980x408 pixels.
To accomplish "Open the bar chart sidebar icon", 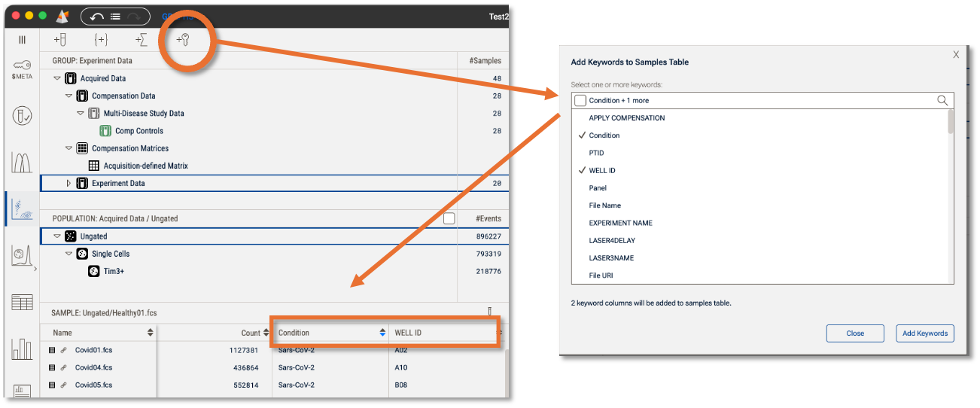I will [22, 349].
